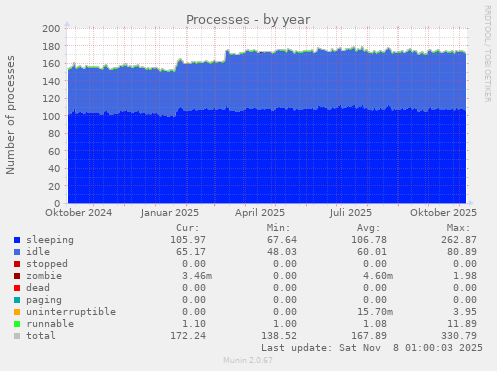
Task: Click the 'Avg:' column header
Action: click(369, 228)
